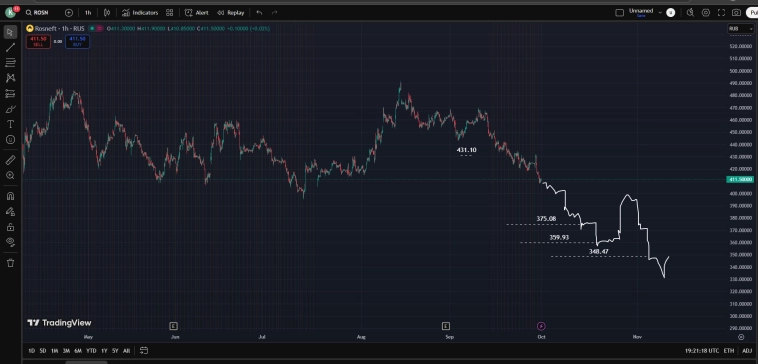Open the candlestick chart type menu
This screenshot has width=758, height=364.
coord(107,13)
